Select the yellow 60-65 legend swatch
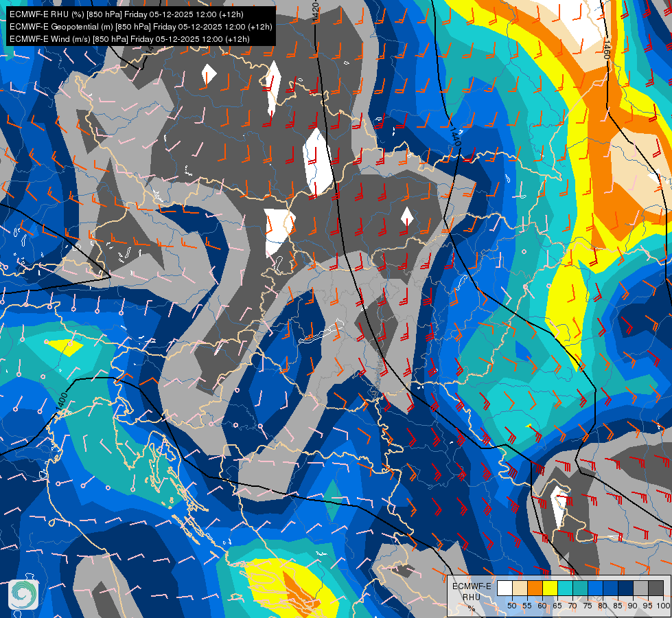The width and height of the screenshot is (672, 618). 551,588
